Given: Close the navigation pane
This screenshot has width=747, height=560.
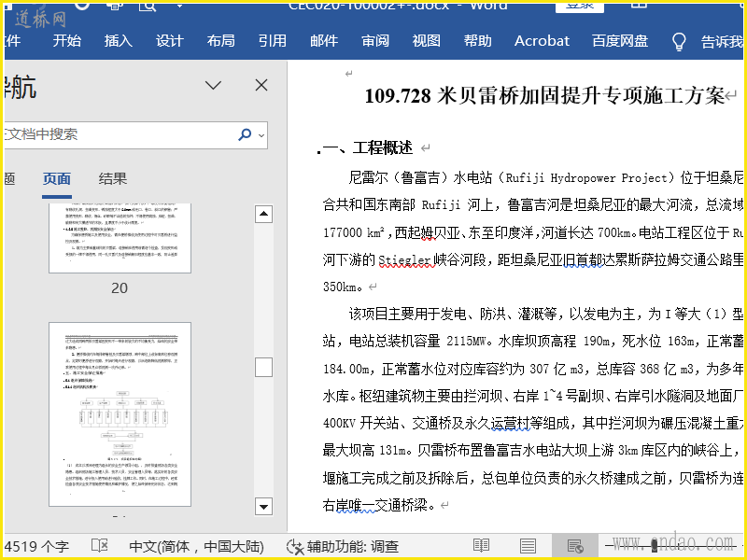Looking at the screenshot, I should 261,85.
